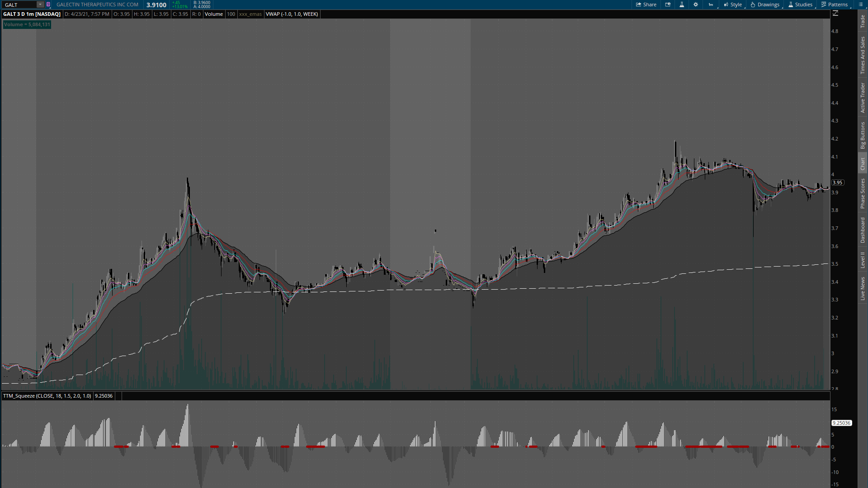Open the Style menu
Screen dimensions: 868x488
(x=733, y=5)
